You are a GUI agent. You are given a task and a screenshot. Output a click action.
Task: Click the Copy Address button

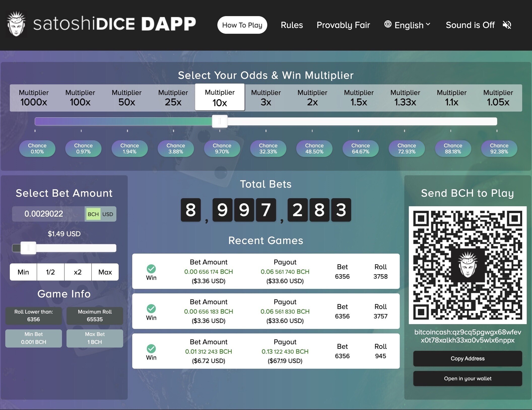(468, 358)
